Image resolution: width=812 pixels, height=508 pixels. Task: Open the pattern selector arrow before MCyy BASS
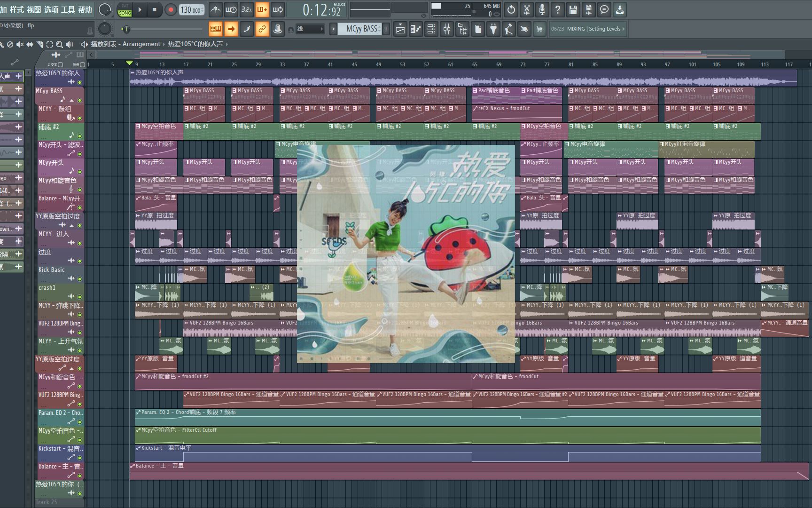pos(333,29)
